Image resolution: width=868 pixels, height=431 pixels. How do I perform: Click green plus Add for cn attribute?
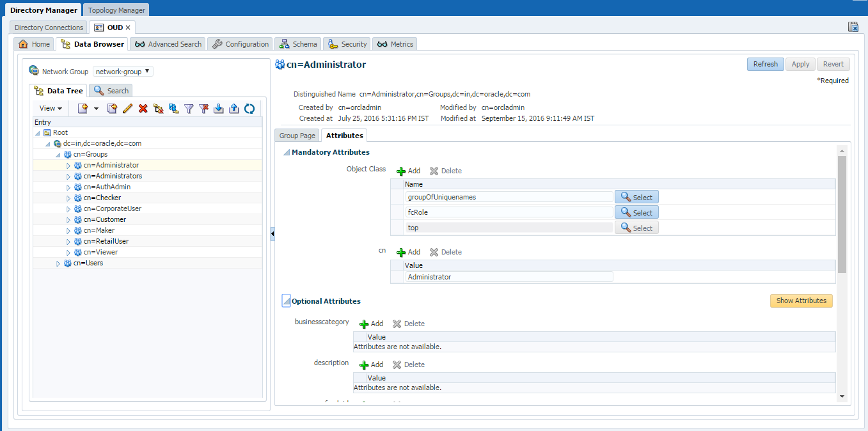pyautogui.click(x=408, y=252)
